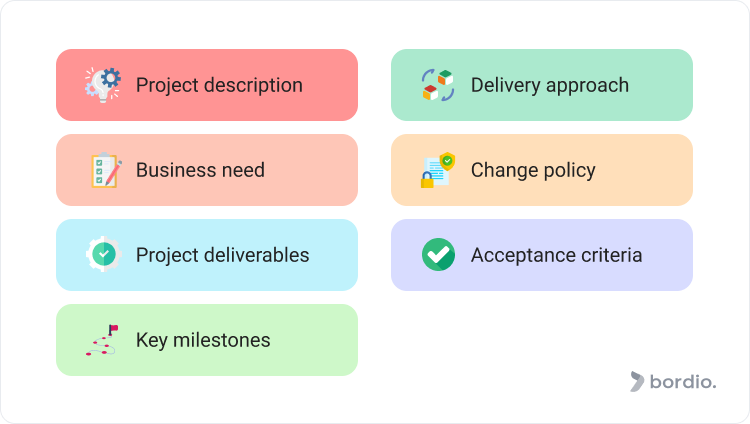The width and height of the screenshot is (750, 424).
Task: Click the green checkmark circle icon
Action: click(x=438, y=255)
